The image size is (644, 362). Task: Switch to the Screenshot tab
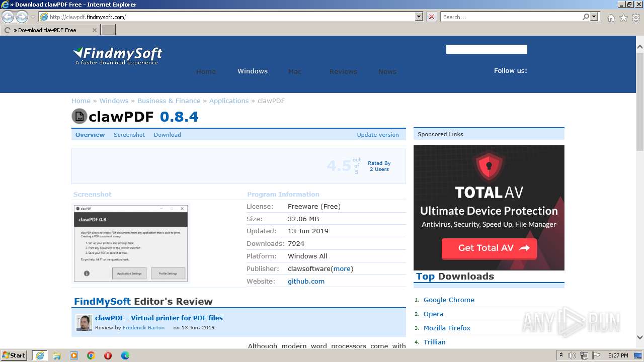pyautogui.click(x=129, y=135)
